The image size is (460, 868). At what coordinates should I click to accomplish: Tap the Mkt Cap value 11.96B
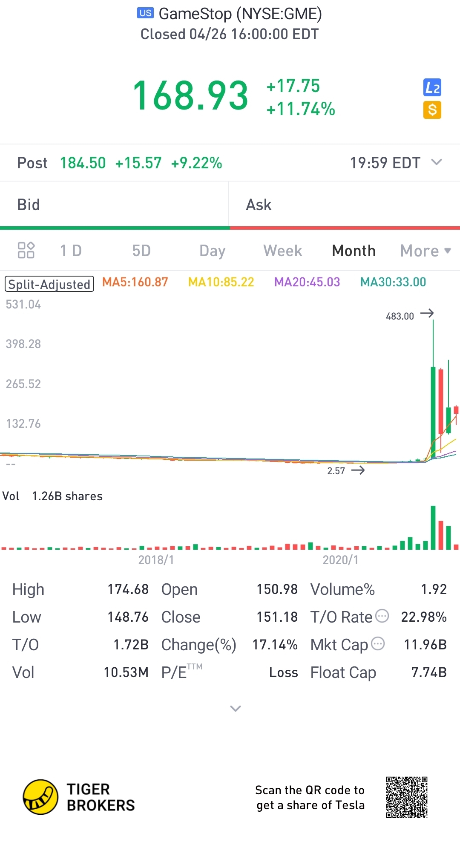click(425, 645)
